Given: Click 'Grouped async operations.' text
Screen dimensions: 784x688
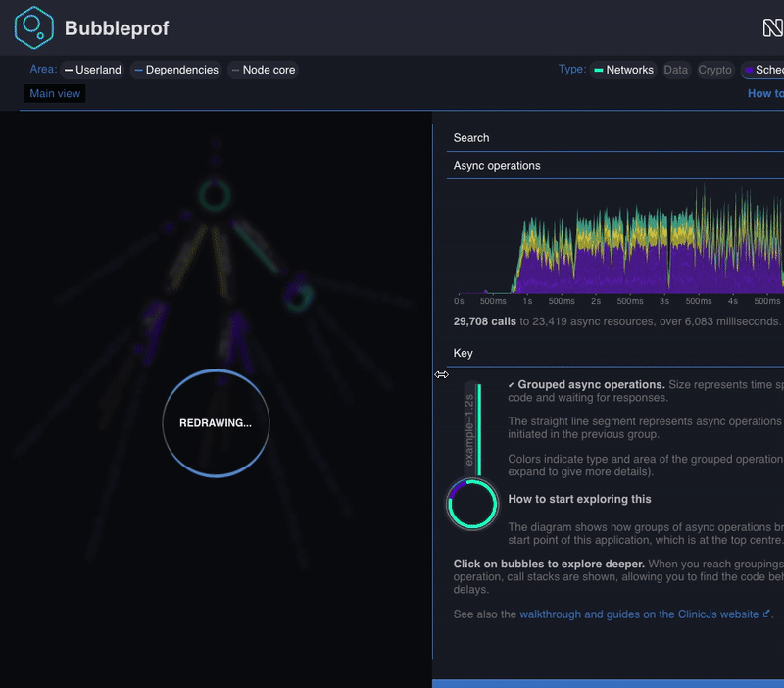Looking at the screenshot, I should [591, 384].
